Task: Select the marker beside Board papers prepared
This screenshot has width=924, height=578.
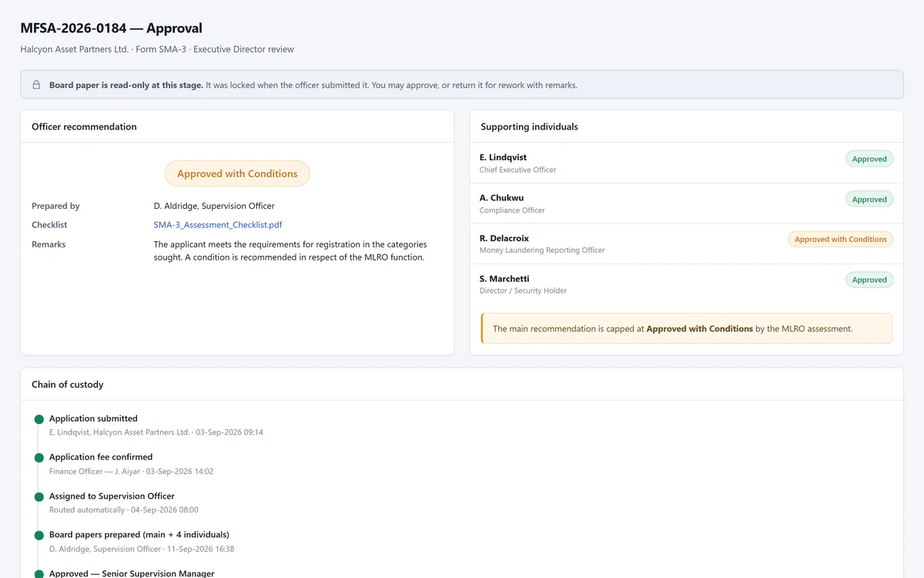Action: pos(39,535)
